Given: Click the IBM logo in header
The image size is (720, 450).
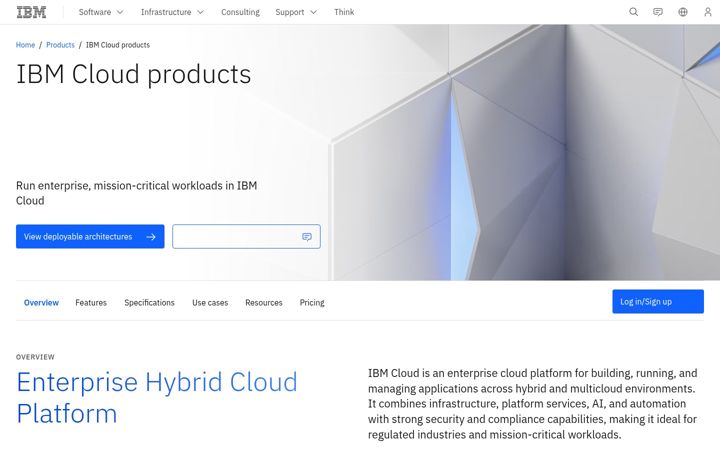Looking at the screenshot, I should [x=31, y=12].
